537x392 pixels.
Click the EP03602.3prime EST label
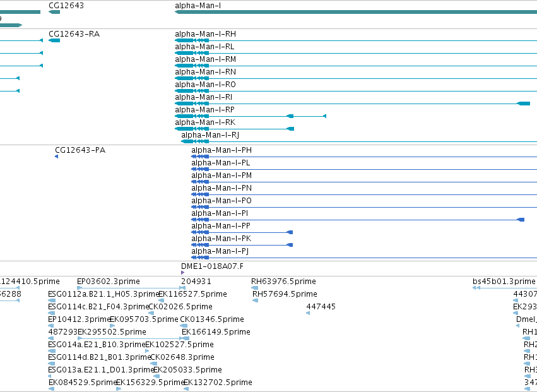click(109, 282)
